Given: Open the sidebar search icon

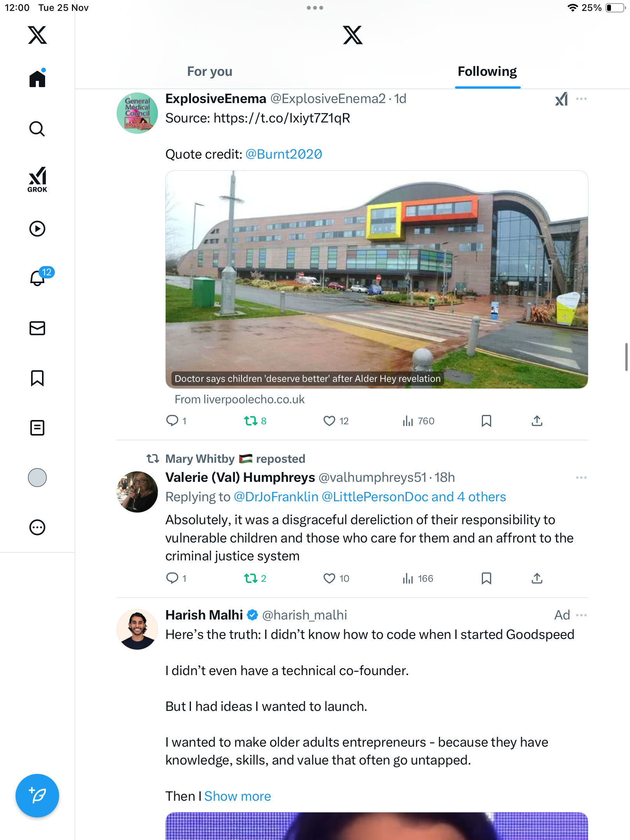Looking at the screenshot, I should click(x=37, y=129).
